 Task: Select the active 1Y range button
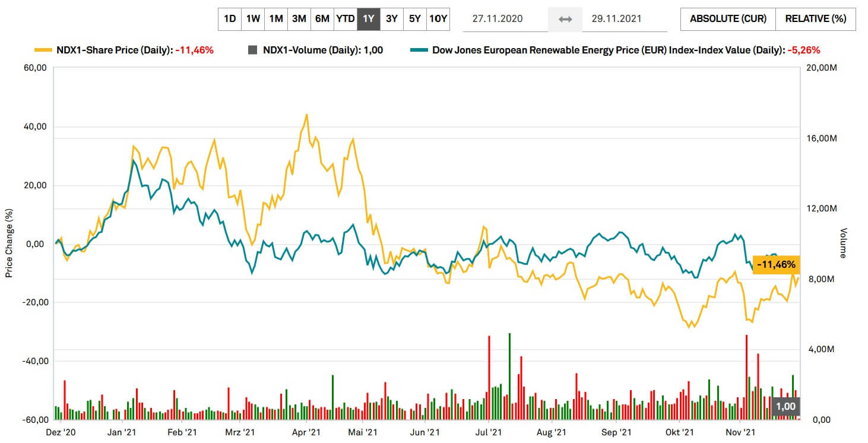[x=369, y=18]
